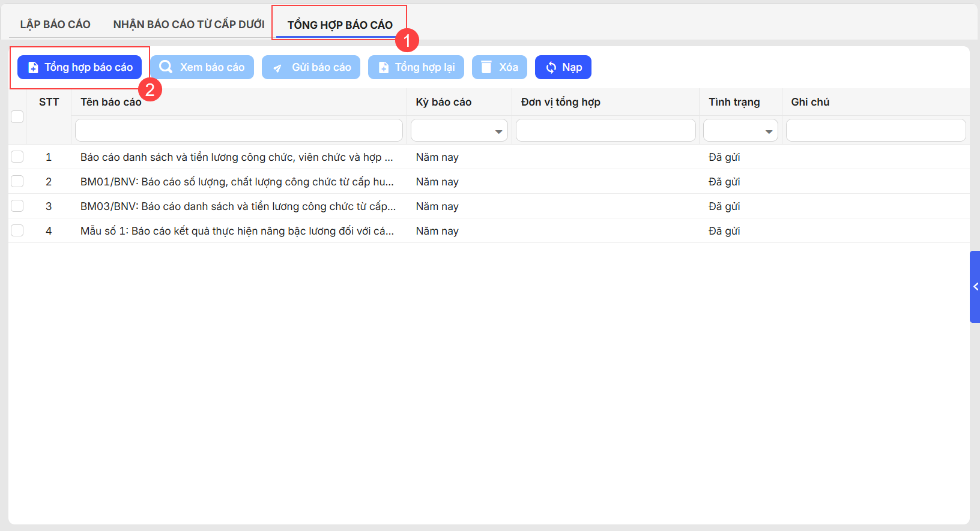Click the Ghi chú filter input
Screen dimensions: 980x531
876,130
